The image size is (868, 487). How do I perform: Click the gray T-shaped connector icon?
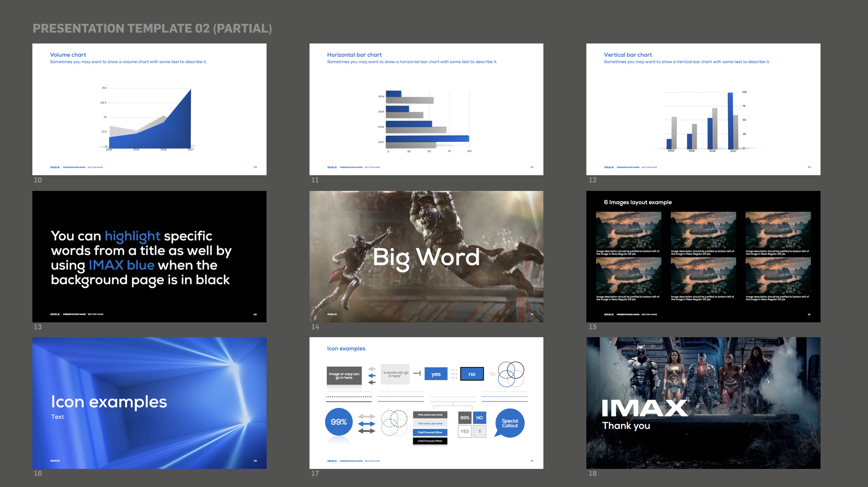pyautogui.click(x=417, y=373)
